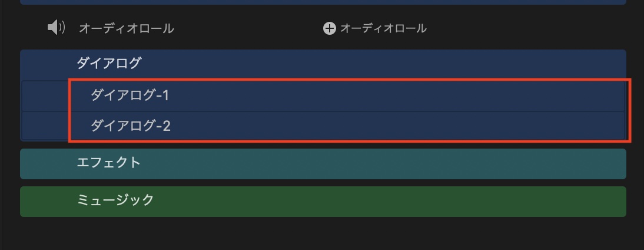Viewport: 644px width, 250px height.
Task: Click the ダイアログ-2 text label
Action: click(x=130, y=126)
